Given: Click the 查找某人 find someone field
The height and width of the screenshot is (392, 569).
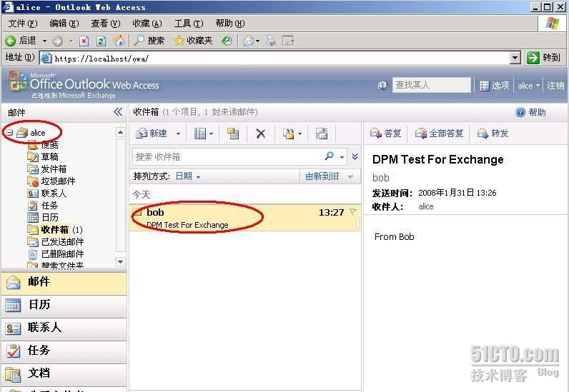Looking at the screenshot, I should tap(432, 85).
